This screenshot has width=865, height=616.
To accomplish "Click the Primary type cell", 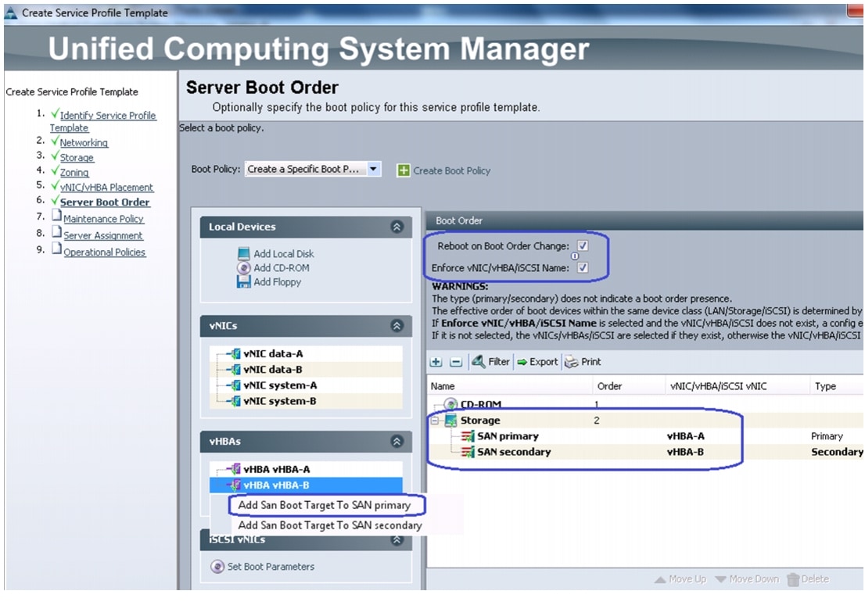I will (827, 436).
